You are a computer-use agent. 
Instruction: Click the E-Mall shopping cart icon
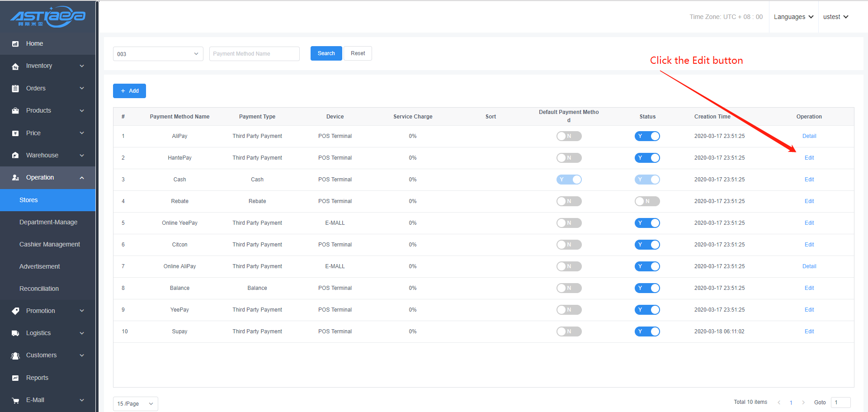click(15, 400)
